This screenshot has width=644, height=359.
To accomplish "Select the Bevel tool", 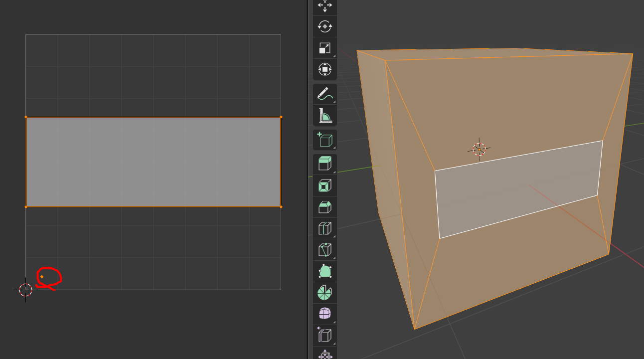I will (325, 207).
